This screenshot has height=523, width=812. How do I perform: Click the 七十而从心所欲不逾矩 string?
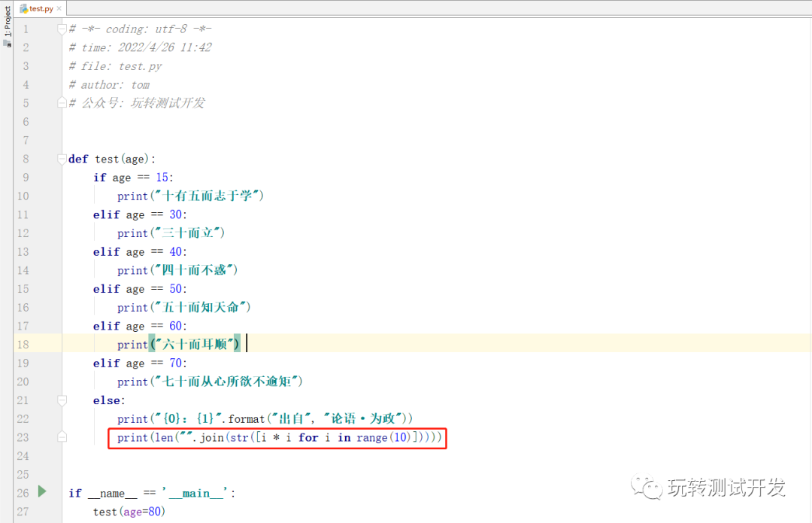pos(226,382)
